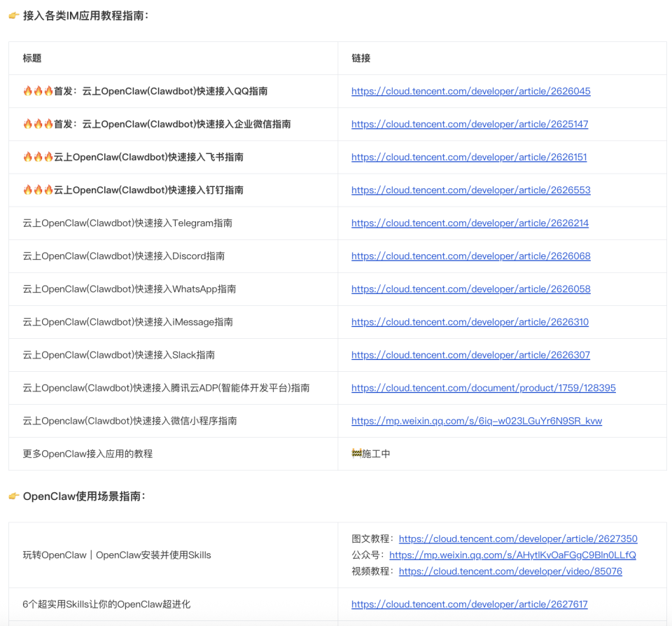The image size is (672, 626).
Task: Click the 标题 table header cell
Action: tap(29, 58)
